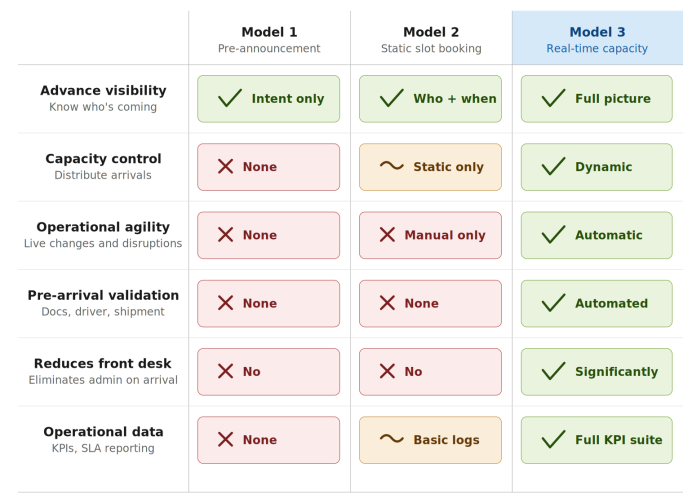Click the X icon in Model 1 Capacity control
Image resolution: width=700 pixels, height=503 pixels.
226,167
